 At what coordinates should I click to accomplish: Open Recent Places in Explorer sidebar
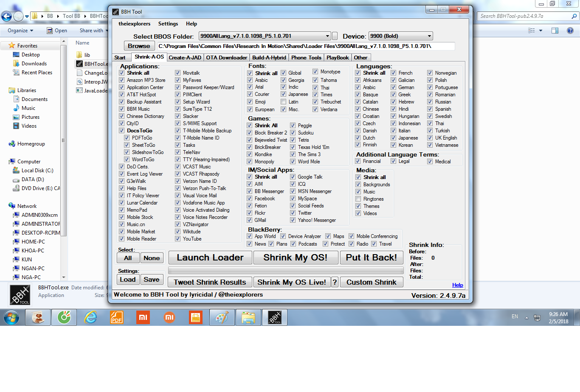click(37, 73)
